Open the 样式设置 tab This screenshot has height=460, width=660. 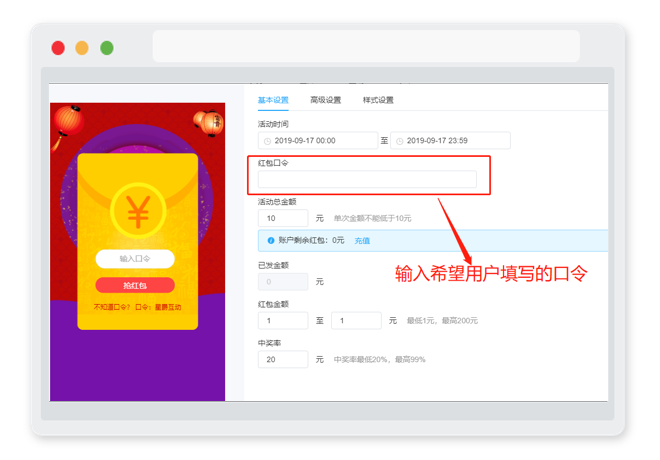click(x=378, y=100)
